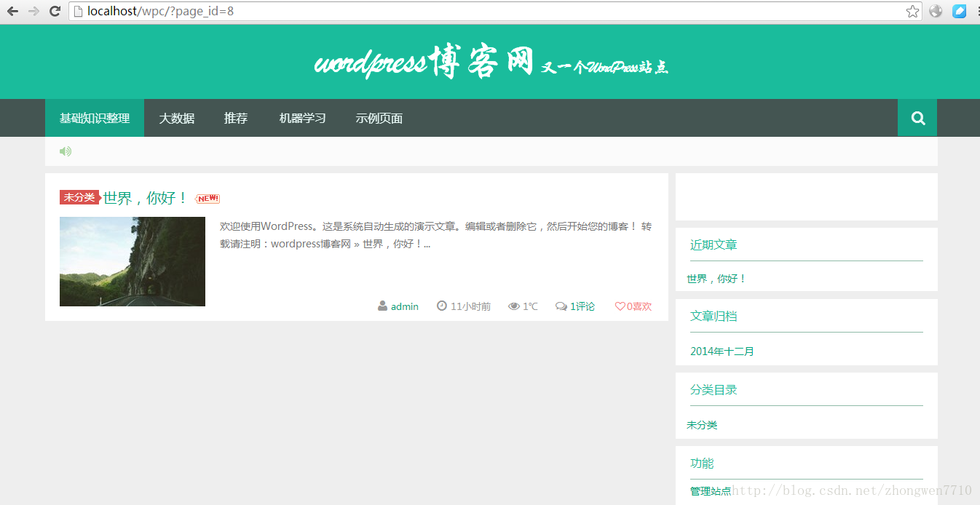Viewport: 980px width, 505px height.
Task: Click the blue extension icon in toolbar
Action: click(959, 11)
